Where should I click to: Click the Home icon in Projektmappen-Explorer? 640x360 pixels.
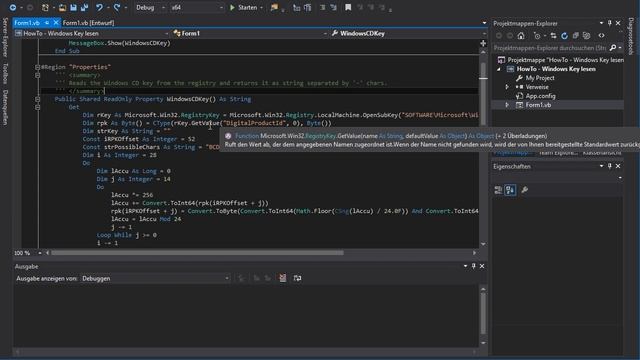521,36
